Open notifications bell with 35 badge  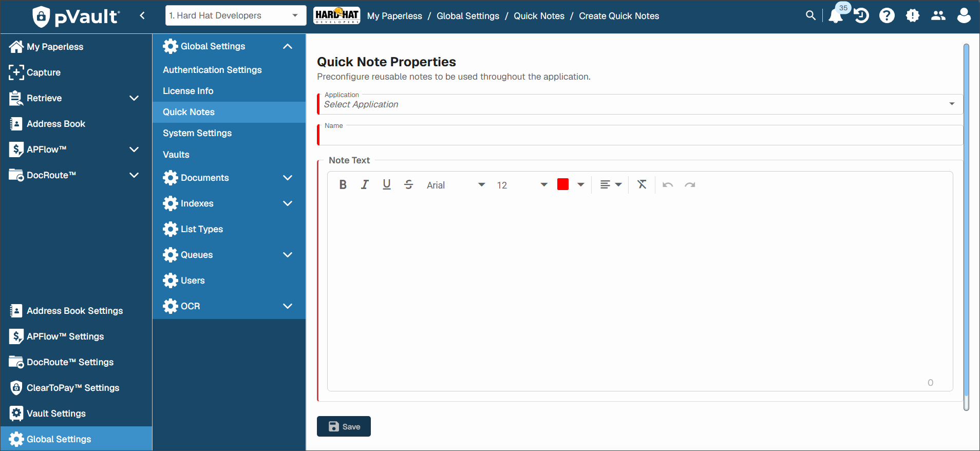click(837, 15)
